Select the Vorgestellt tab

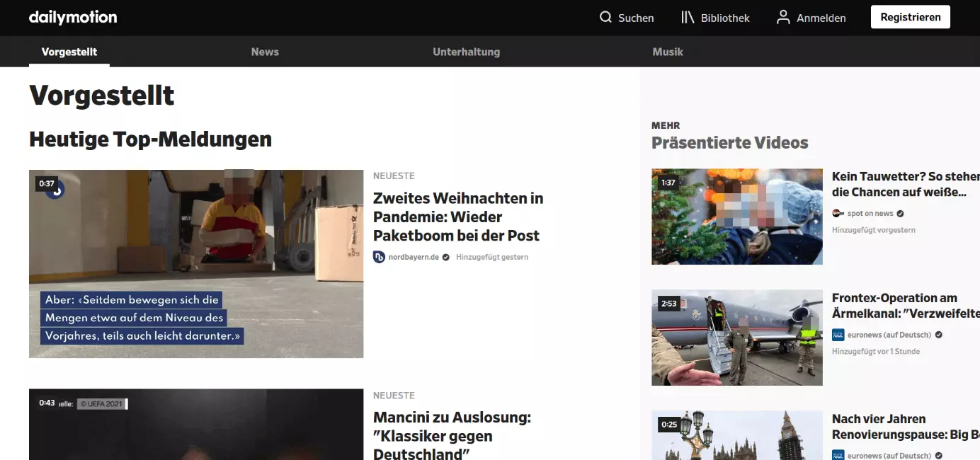point(69,52)
